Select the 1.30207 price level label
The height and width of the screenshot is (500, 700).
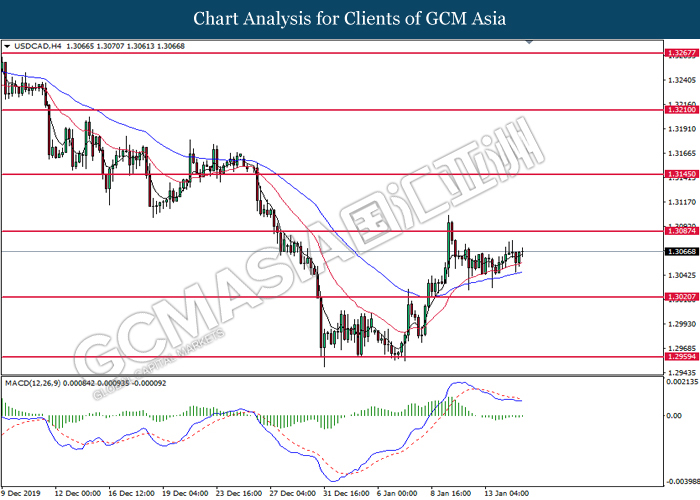pyautogui.click(x=681, y=296)
